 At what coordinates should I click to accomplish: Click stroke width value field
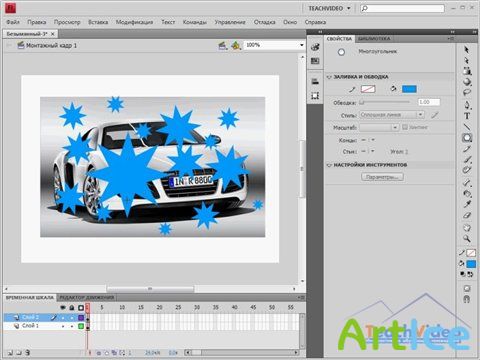pyautogui.click(x=429, y=102)
